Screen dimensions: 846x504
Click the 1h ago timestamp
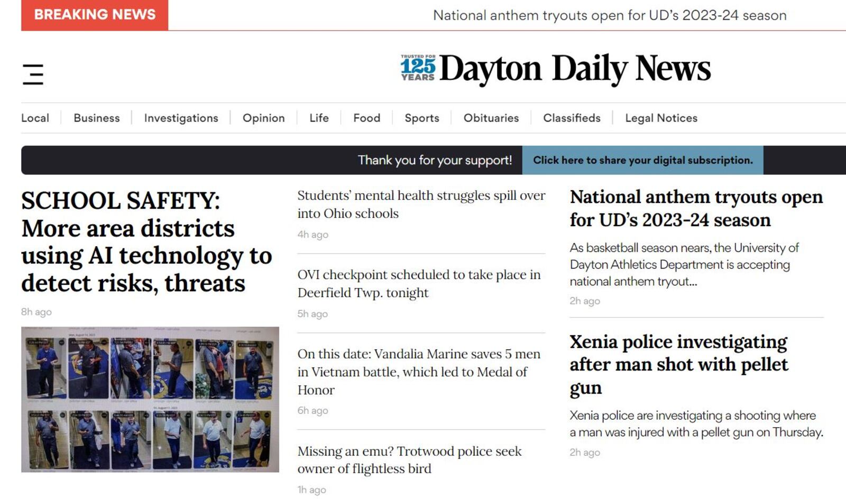pos(311,490)
